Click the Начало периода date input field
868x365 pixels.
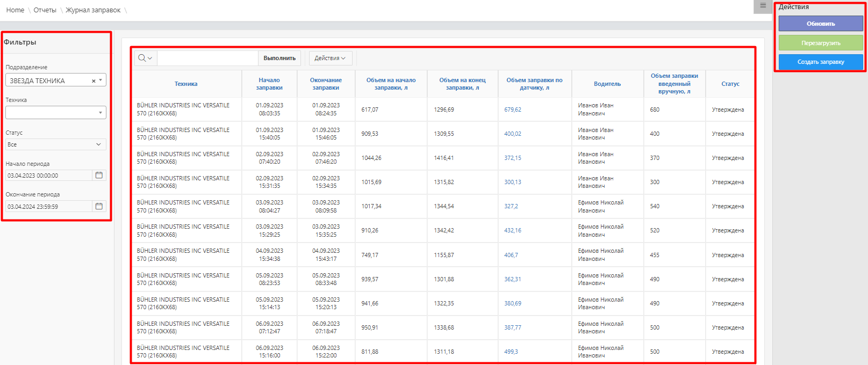(48, 176)
